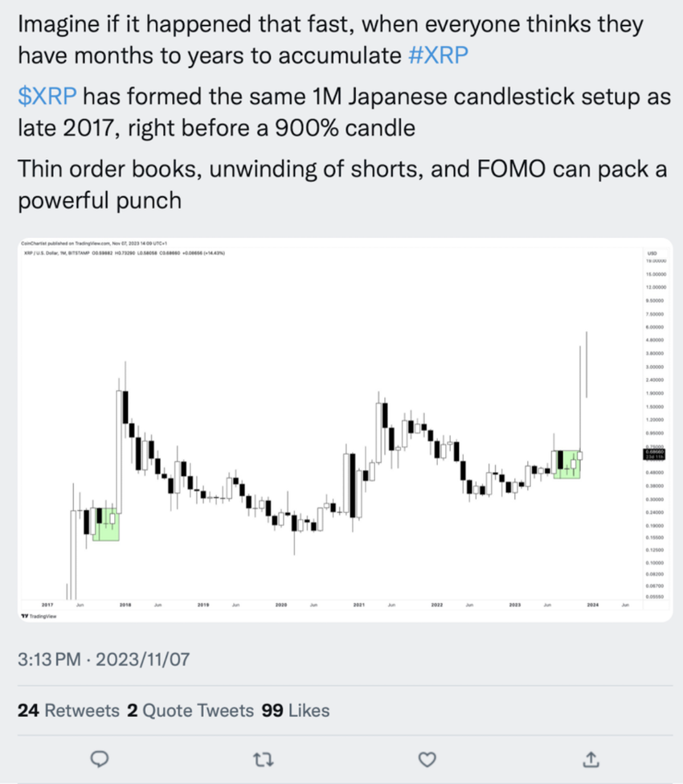The width and height of the screenshot is (683, 784).
Task: Select the heart icon under the tweet
Action: pyautogui.click(x=427, y=758)
